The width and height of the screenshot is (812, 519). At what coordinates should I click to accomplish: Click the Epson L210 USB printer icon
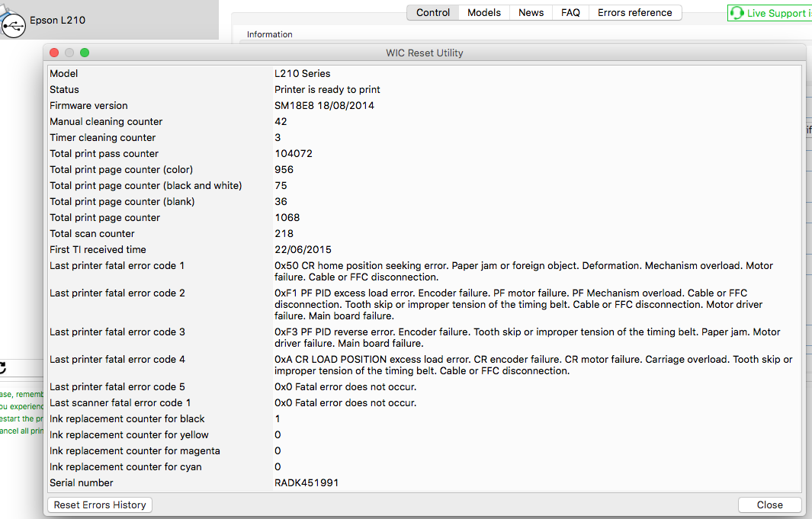pos(12,24)
